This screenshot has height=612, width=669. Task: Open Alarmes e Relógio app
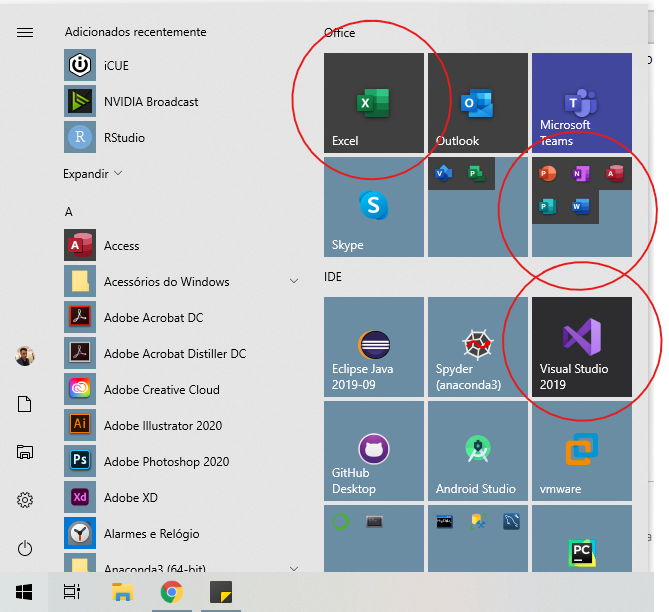click(182, 533)
